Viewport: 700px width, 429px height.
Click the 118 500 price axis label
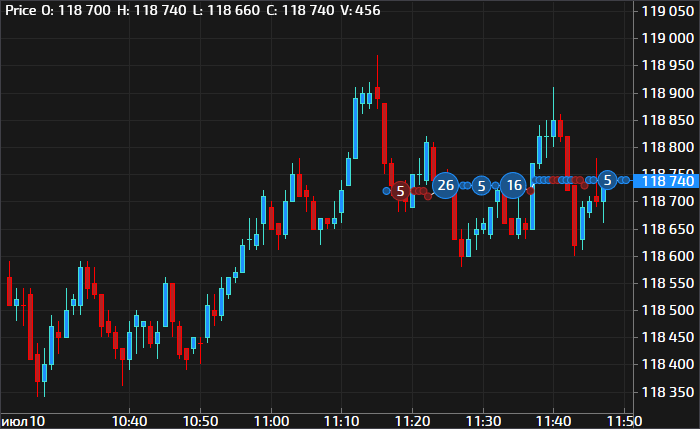[x=668, y=310]
